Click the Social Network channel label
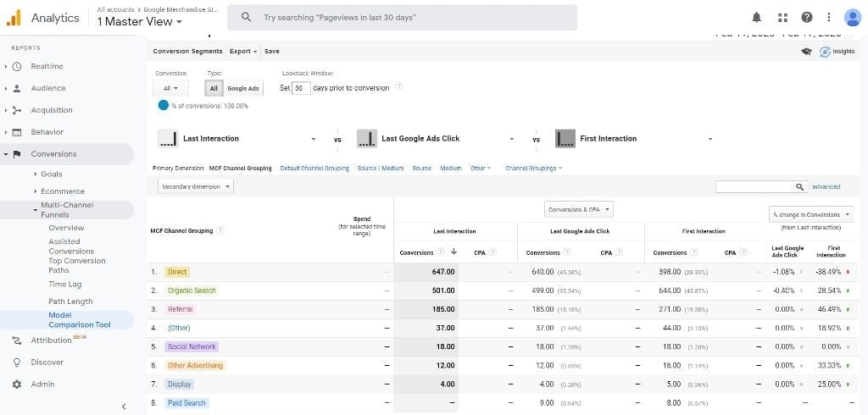 [192, 347]
